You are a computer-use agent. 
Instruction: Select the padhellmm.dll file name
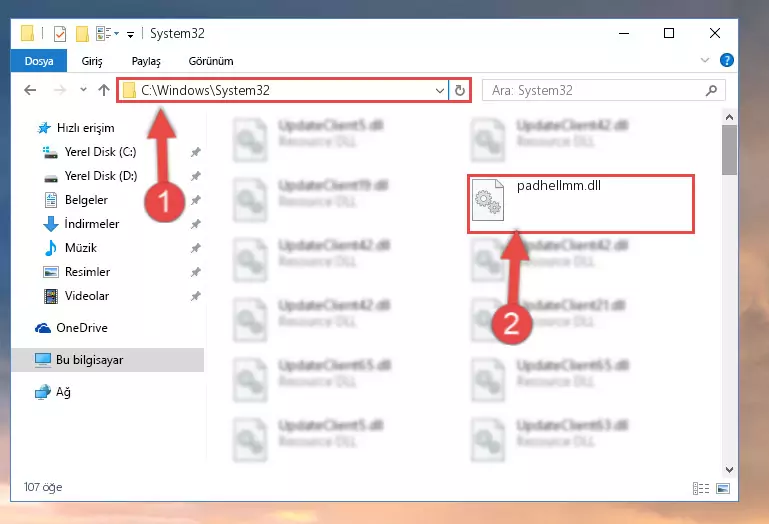pos(559,185)
